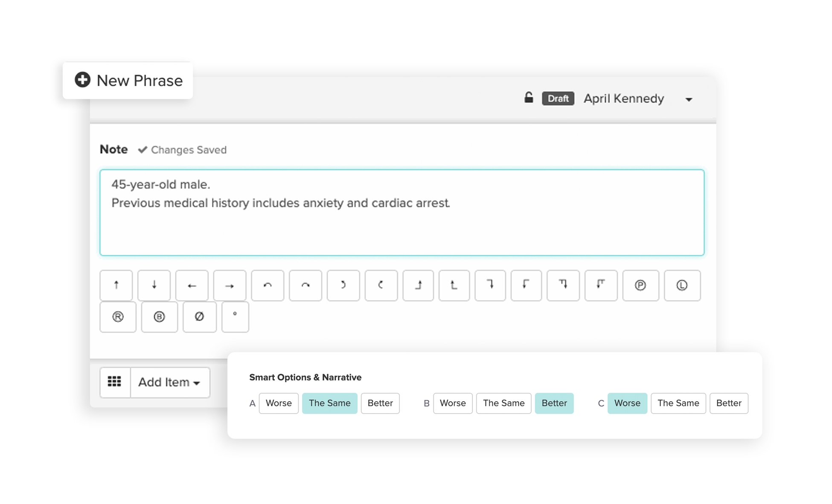832x504 pixels.
Task: Select 'Better' for option B
Action: (x=554, y=403)
